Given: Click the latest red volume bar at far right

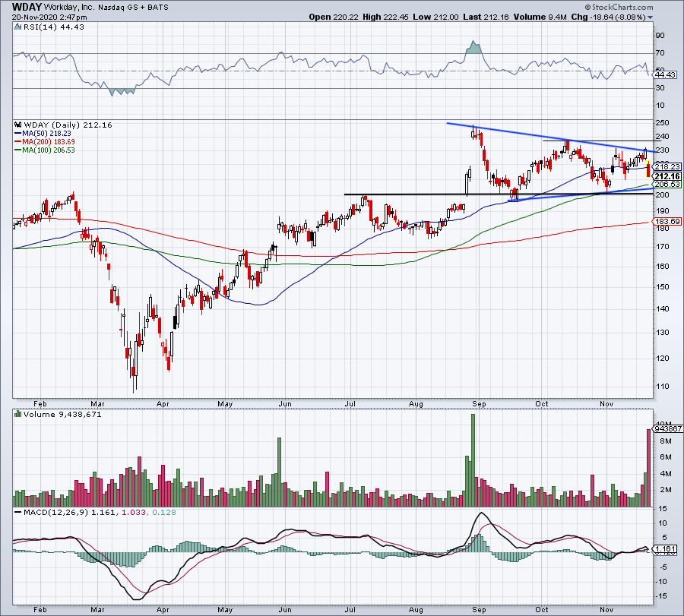Looking at the screenshot, I should [649, 468].
